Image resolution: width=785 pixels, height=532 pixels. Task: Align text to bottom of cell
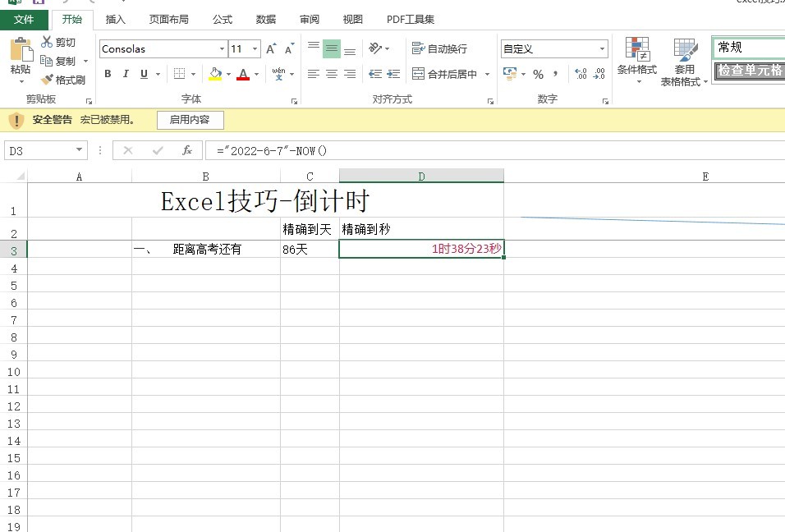pos(350,50)
